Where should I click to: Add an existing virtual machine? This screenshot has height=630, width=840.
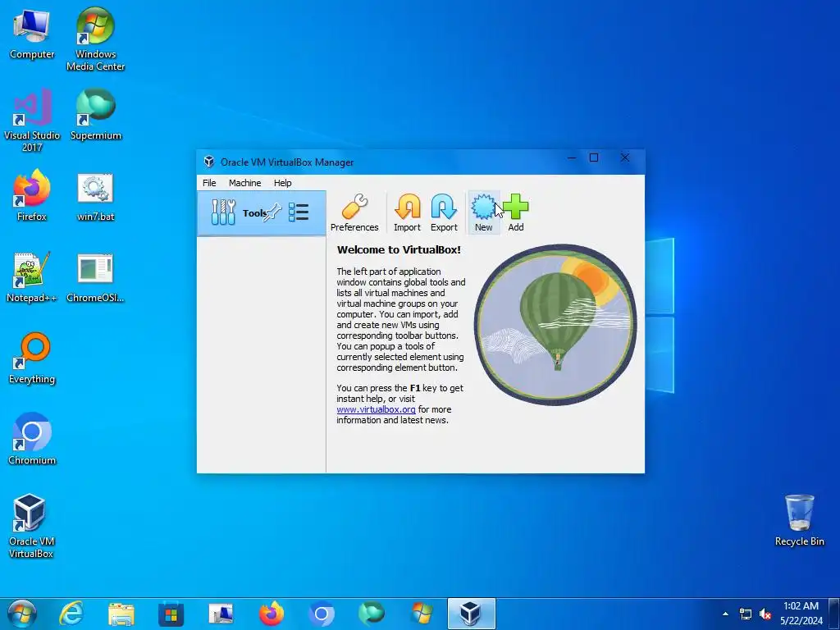516,212
